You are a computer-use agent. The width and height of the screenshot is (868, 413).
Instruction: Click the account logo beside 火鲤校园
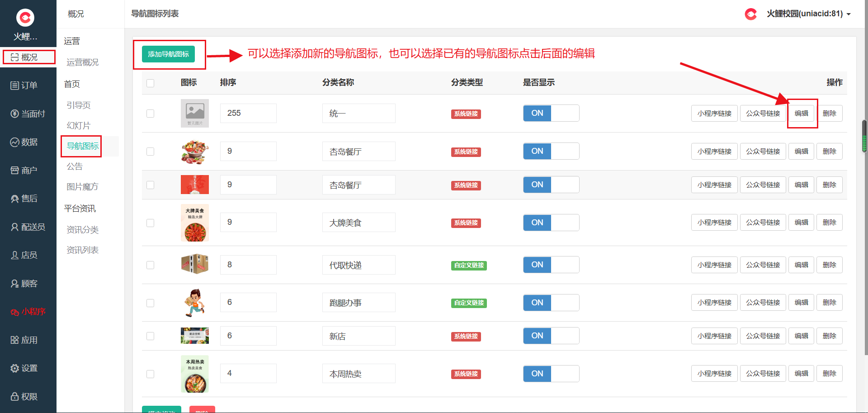751,14
